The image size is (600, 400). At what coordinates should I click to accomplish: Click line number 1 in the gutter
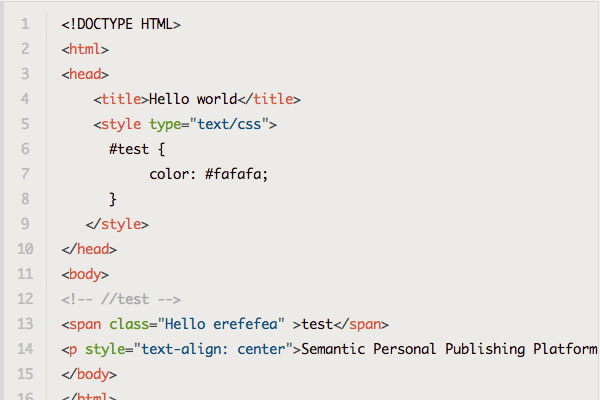point(24,24)
